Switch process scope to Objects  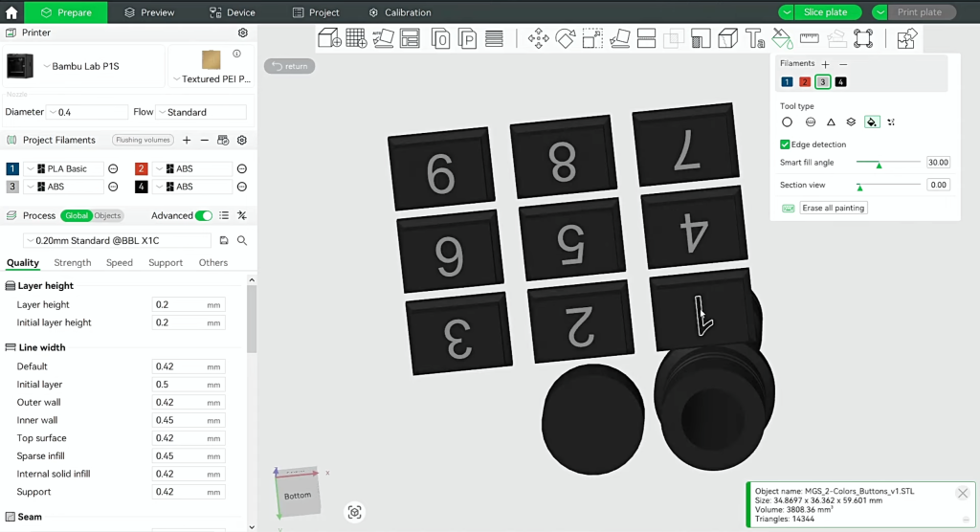tap(107, 215)
